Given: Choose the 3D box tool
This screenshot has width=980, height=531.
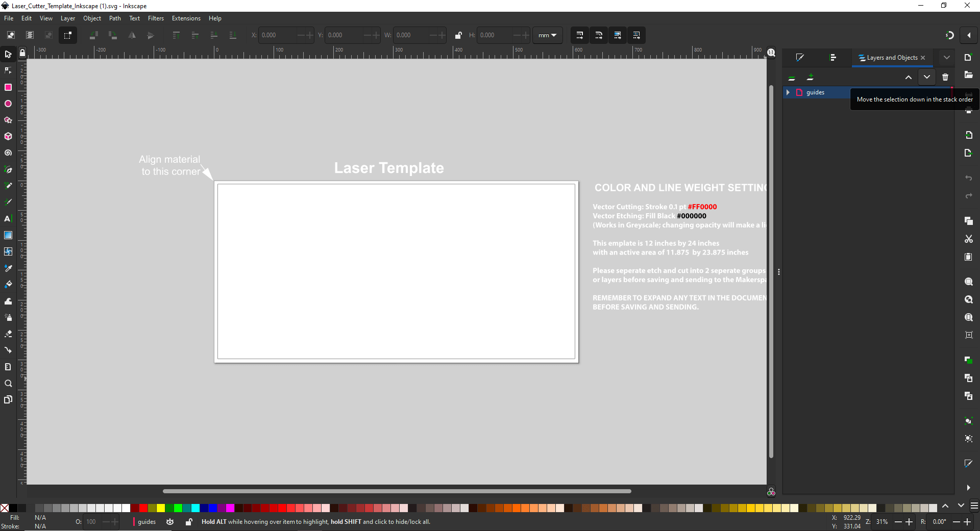Looking at the screenshot, I should pyautogui.click(x=8, y=136).
